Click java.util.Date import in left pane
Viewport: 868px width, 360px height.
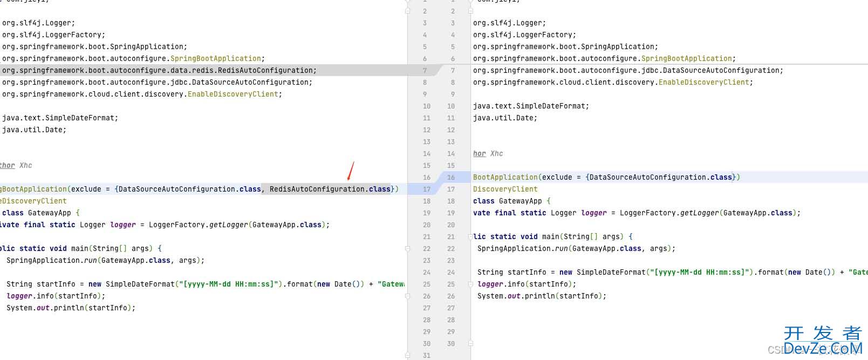pos(34,130)
